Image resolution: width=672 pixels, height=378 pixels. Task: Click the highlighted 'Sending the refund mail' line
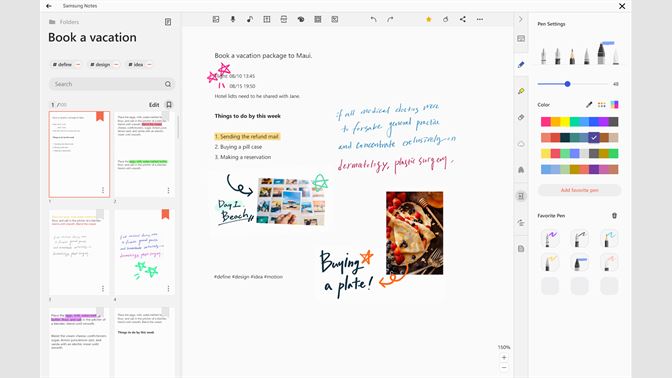point(247,136)
